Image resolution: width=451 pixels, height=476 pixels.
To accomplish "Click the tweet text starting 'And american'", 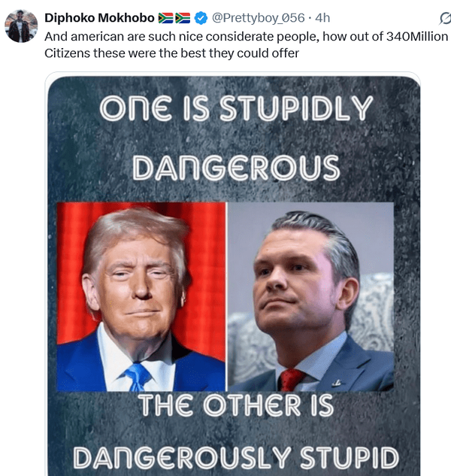I will click(x=246, y=44).
